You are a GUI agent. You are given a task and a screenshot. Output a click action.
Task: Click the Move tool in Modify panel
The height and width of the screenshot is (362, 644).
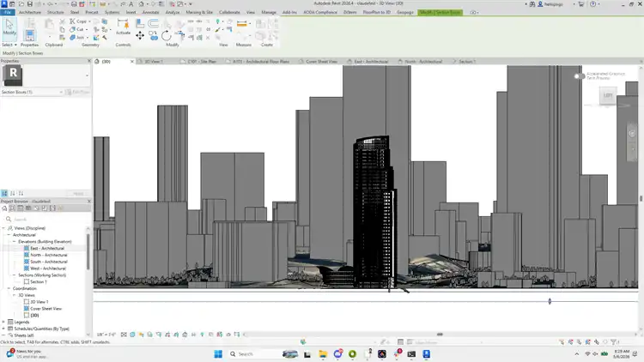point(140,36)
